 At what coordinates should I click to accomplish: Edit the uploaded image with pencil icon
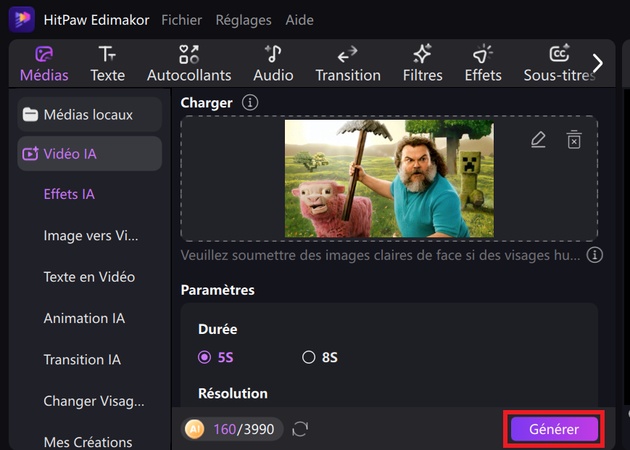pos(538,140)
